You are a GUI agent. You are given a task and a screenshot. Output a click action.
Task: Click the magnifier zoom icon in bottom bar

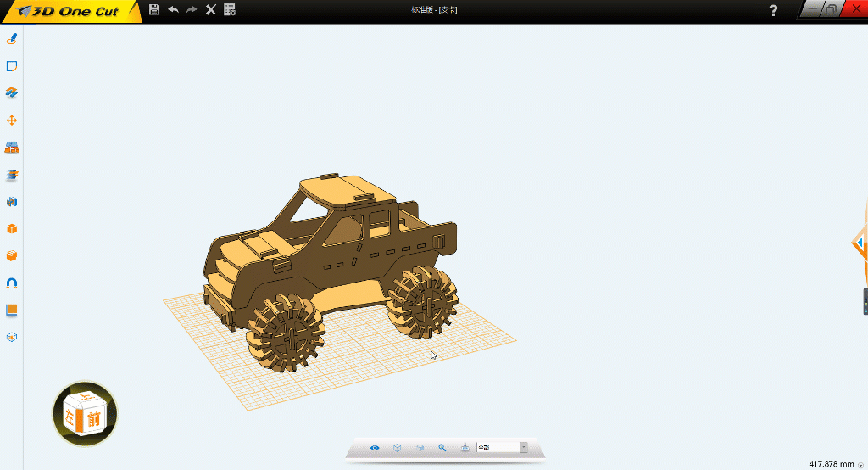click(442, 447)
